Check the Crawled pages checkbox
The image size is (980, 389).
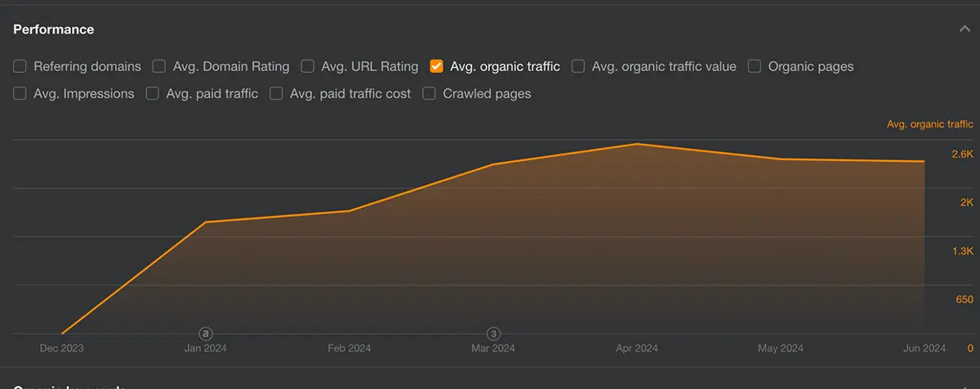430,94
